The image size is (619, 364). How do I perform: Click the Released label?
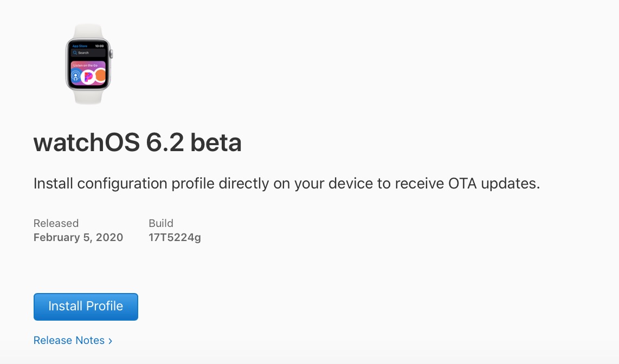[56, 223]
